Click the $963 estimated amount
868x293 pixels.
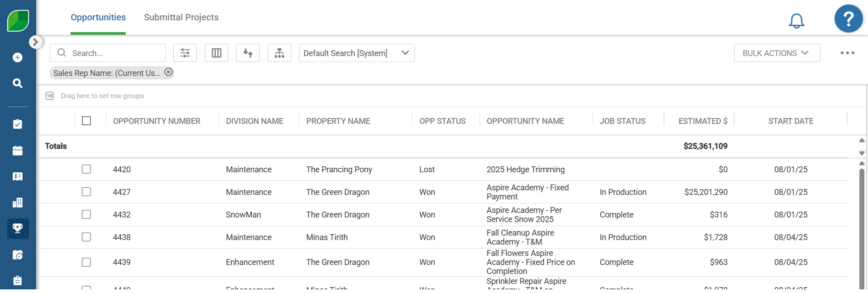point(719,262)
